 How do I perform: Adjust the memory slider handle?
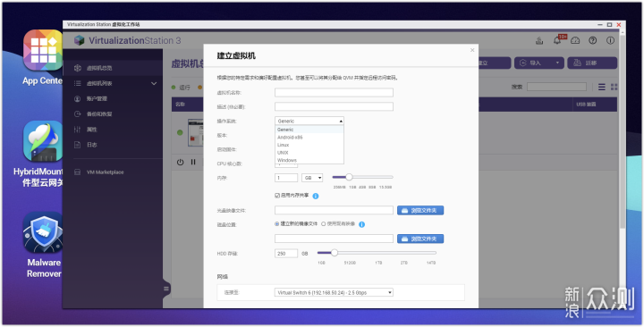click(349, 177)
